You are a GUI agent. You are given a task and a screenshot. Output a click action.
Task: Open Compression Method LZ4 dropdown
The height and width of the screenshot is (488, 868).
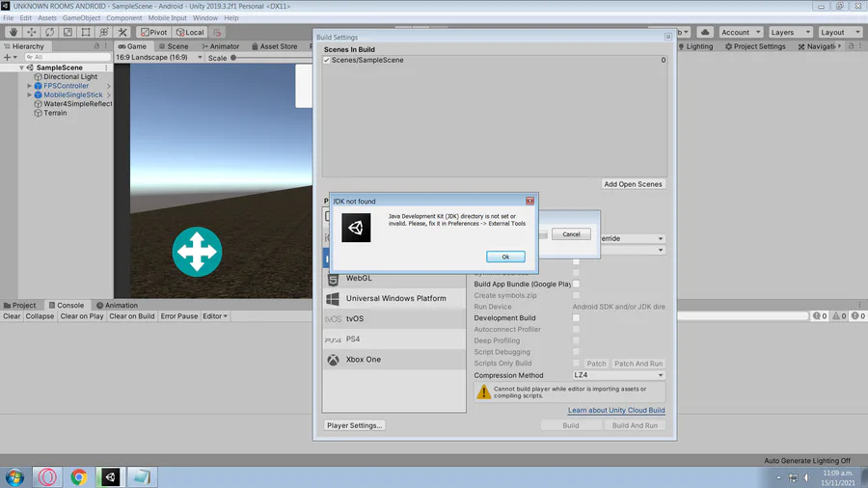[x=618, y=375]
